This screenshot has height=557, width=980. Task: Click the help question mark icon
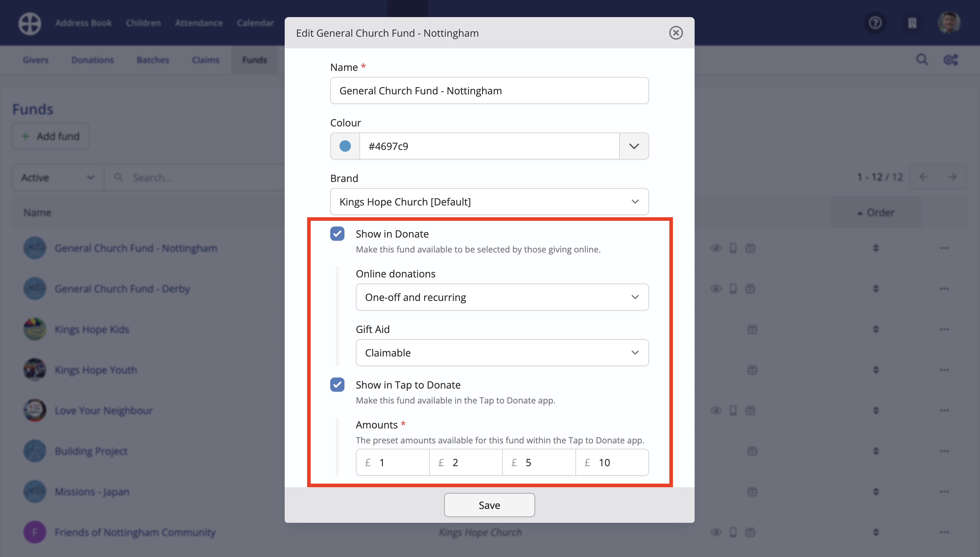[x=875, y=23]
